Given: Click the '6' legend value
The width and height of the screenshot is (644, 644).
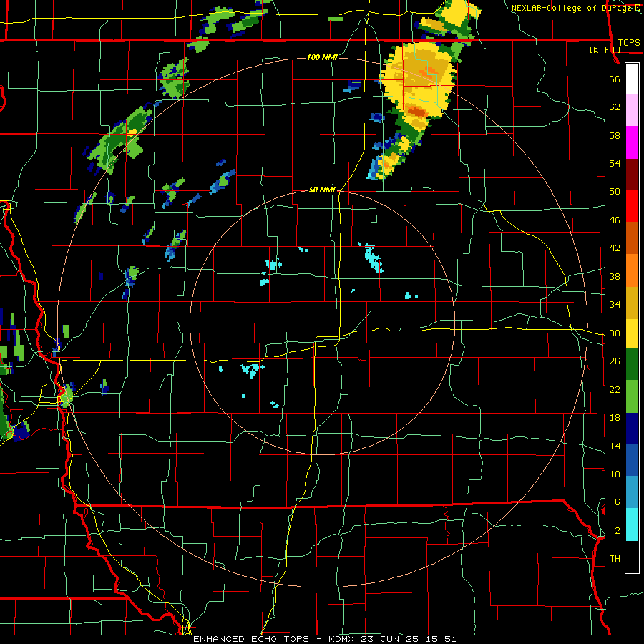Looking at the screenshot, I should [617, 502].
